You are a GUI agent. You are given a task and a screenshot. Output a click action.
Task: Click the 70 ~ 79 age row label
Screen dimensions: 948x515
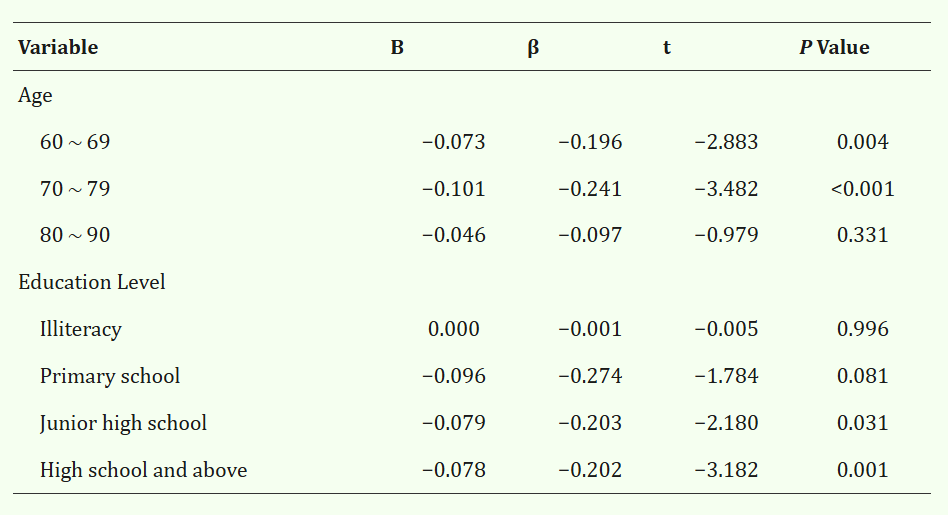pyautogui.click(x=75, y=189)
